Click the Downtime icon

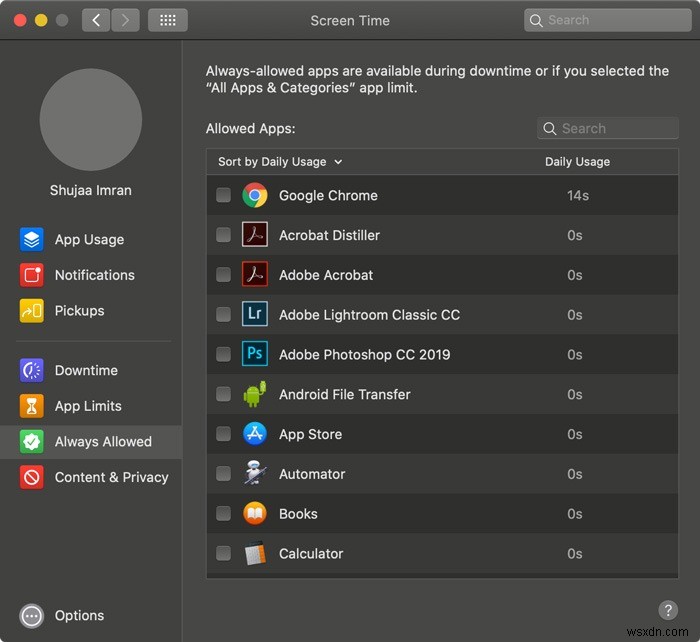tap(32, 370)
